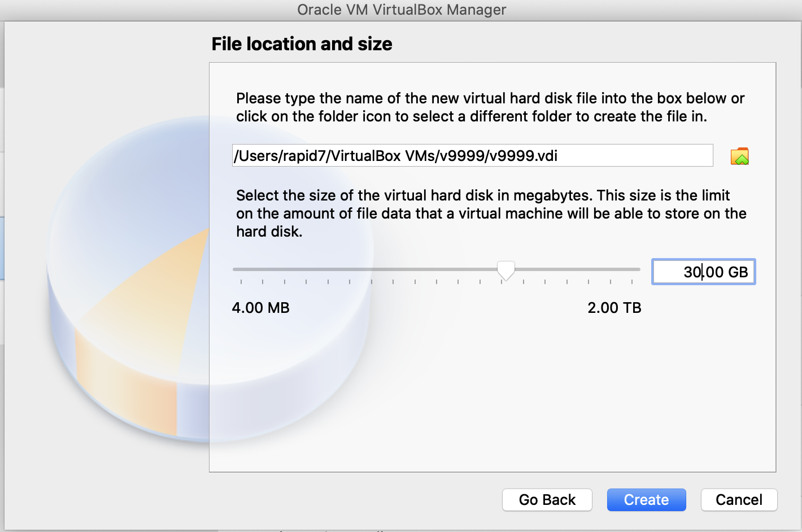This screenshot has height=532, width=802.
Task: Click the disk size slider handle
Action: pyautogui.click(x=506, y=271)
